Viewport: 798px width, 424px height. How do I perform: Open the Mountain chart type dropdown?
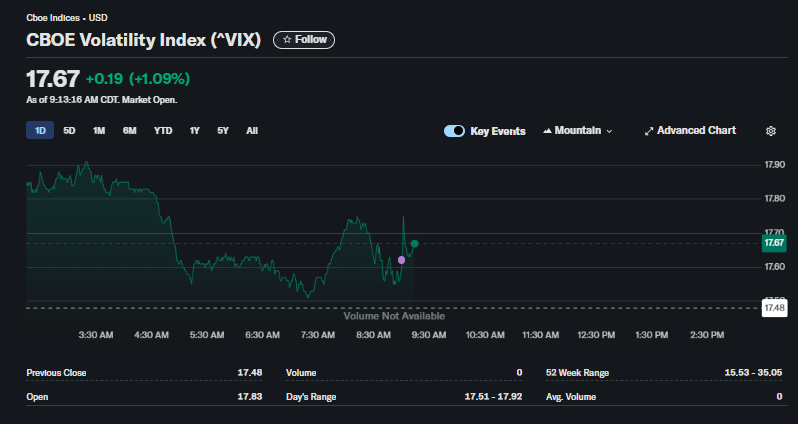coord(578,131)
